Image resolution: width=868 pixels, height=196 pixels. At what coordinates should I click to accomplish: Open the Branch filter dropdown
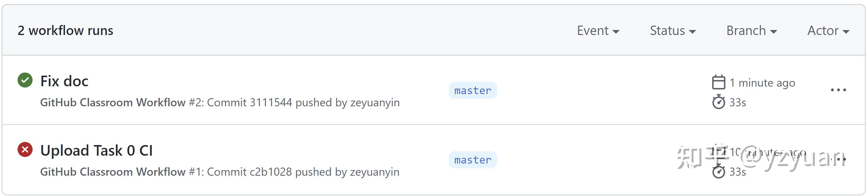[x=751, y=31]
